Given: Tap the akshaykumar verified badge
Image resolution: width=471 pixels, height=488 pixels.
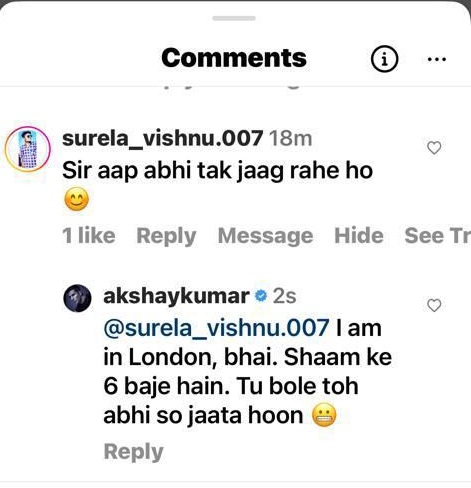Looking at the screenshot, I should tap(261, 296).
